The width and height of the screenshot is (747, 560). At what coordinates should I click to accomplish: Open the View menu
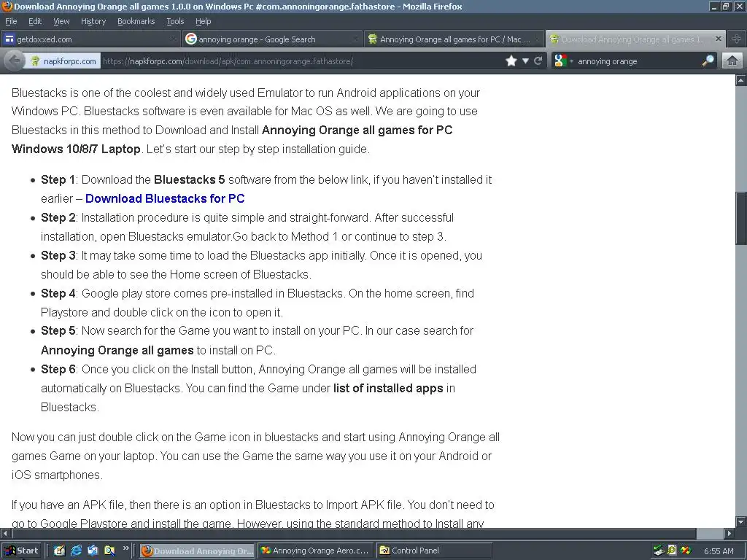61,21
